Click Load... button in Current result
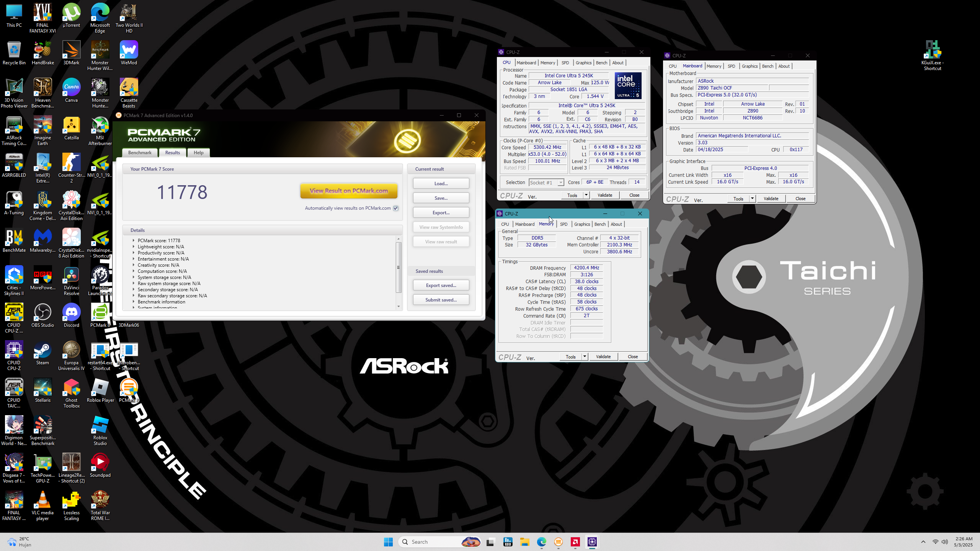Viewport: 980px width, 551px height. (x=441, y=184)
